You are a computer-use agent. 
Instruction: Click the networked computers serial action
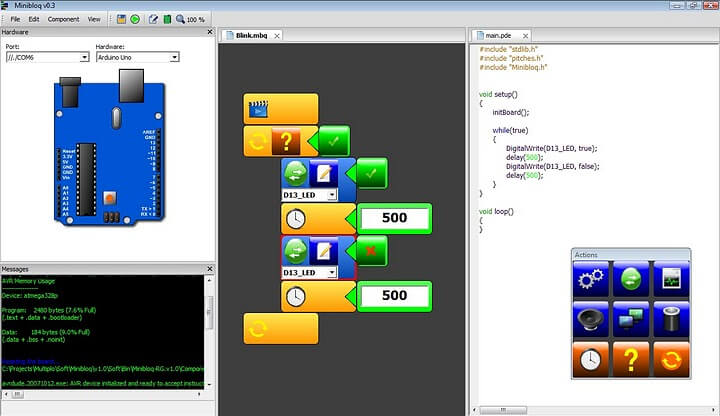[x=631, y=320]
